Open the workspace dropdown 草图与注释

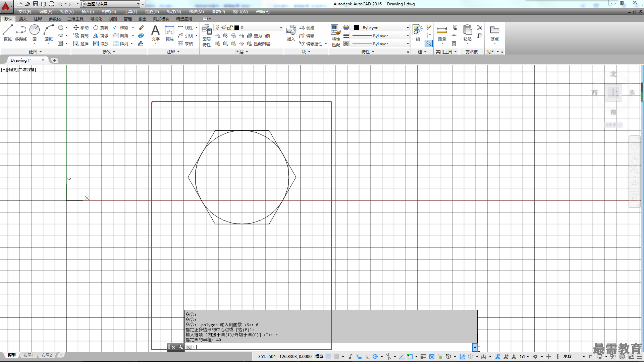tap(110, 4)
